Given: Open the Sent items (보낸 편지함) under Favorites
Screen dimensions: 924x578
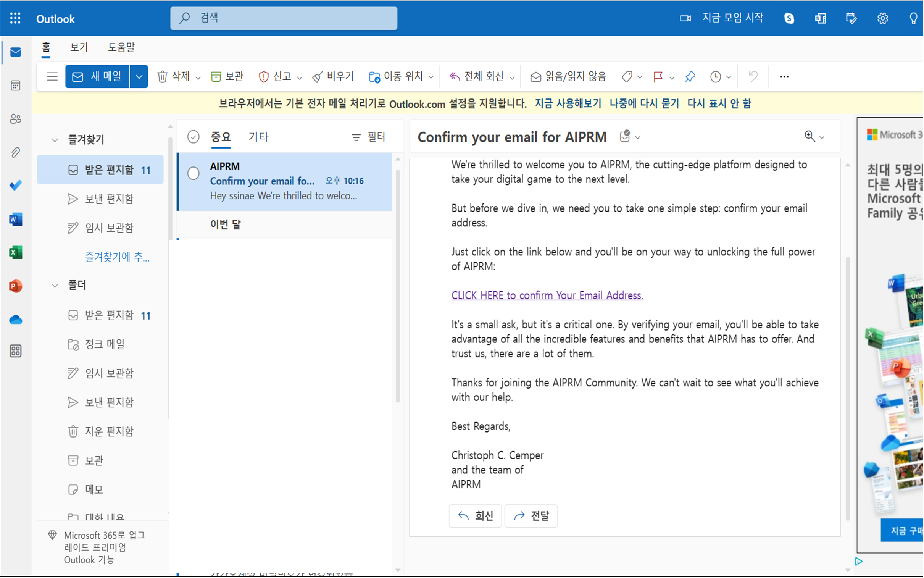Looking at the screenshot, I should (100, 199).
